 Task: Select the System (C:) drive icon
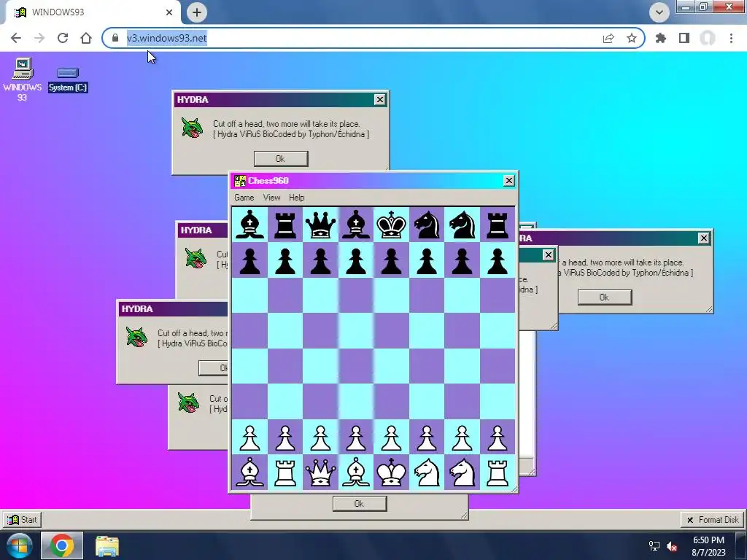click(68, 79)
